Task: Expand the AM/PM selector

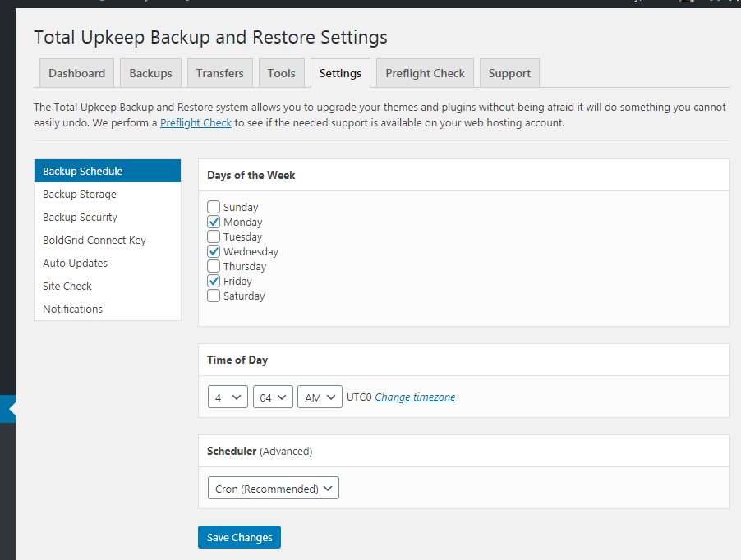Action: coord(320,397)
